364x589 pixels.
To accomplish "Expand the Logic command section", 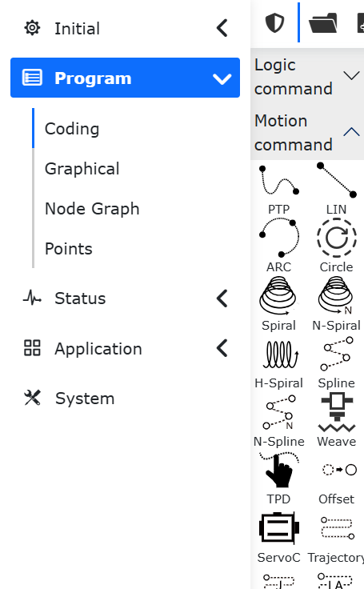I will coord(307,77).
